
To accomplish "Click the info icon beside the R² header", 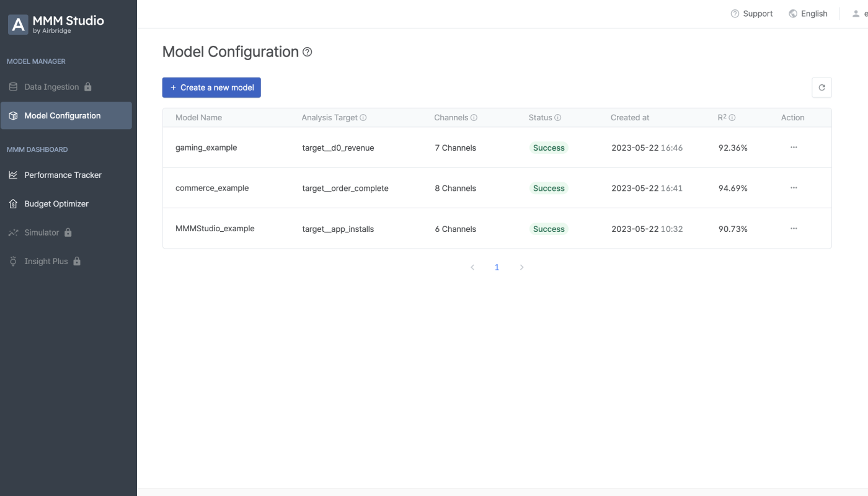I will (x=732, y=118).
